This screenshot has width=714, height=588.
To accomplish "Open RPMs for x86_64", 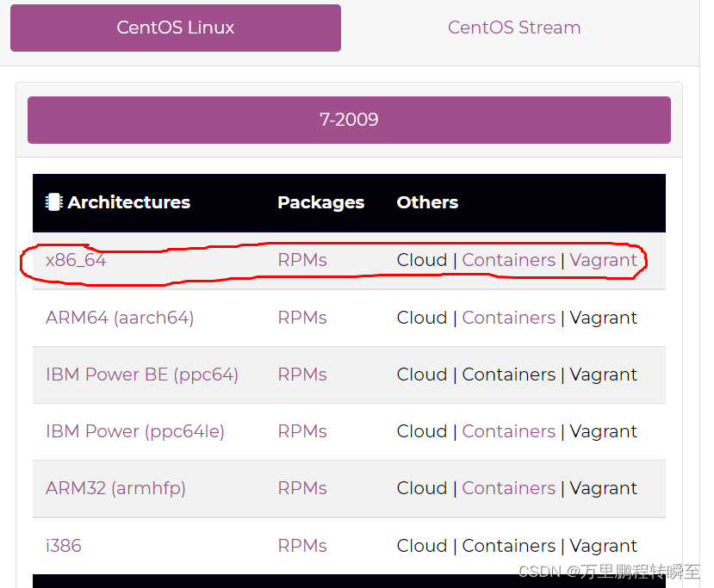I will pyautogui.click(x=302, y=260).
